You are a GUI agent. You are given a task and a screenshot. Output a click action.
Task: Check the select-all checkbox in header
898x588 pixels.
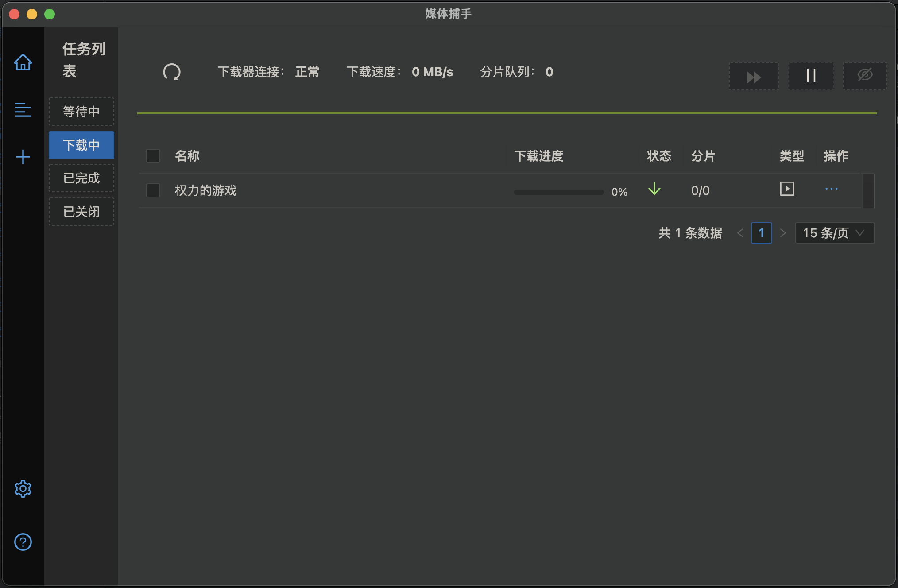(153, 156)
